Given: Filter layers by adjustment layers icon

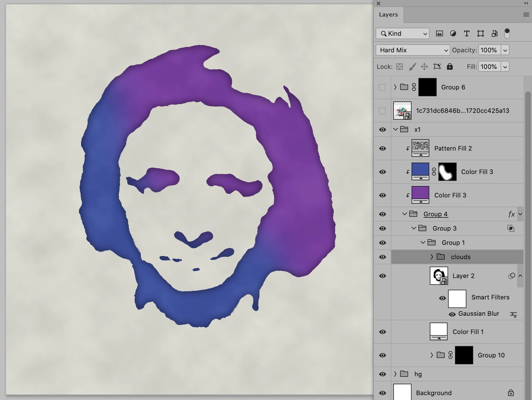Looking at the screenshot, I should coord(453,34).
